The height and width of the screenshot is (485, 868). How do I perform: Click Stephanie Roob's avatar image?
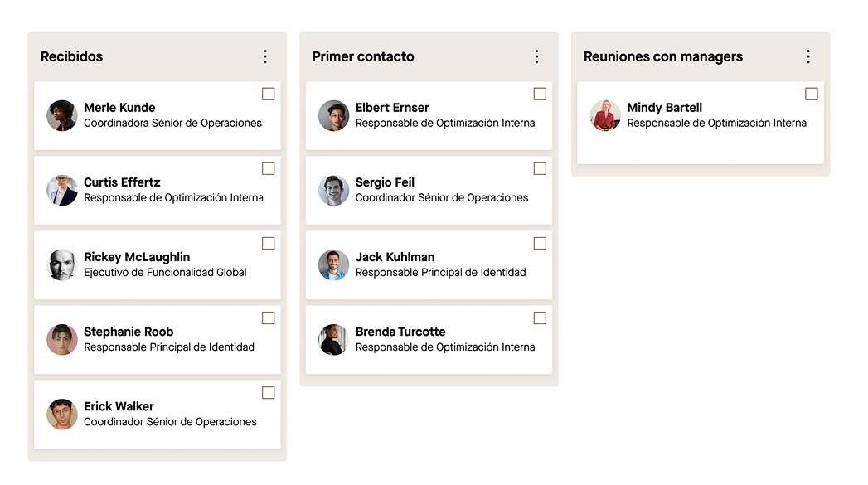[62, 340]
